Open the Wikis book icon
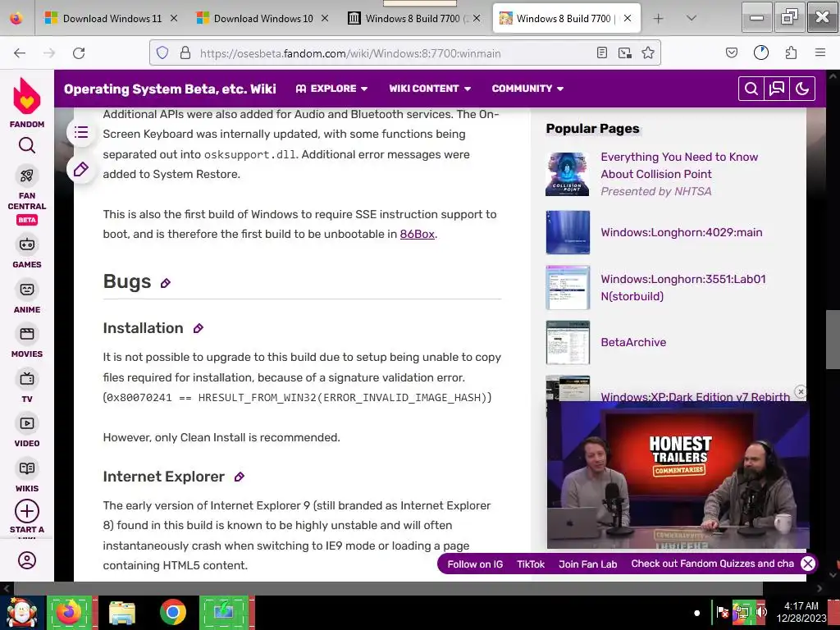The image size is (840, 630). tap(27, 468)
